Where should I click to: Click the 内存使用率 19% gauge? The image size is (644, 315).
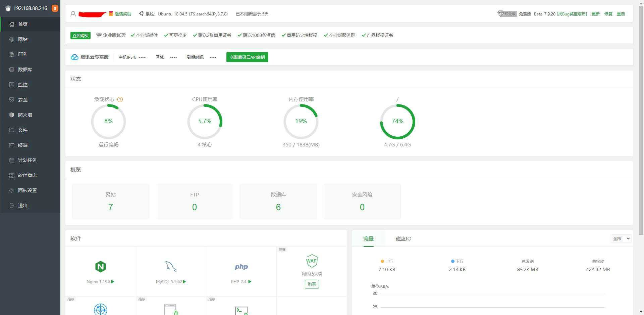point(301,121)
